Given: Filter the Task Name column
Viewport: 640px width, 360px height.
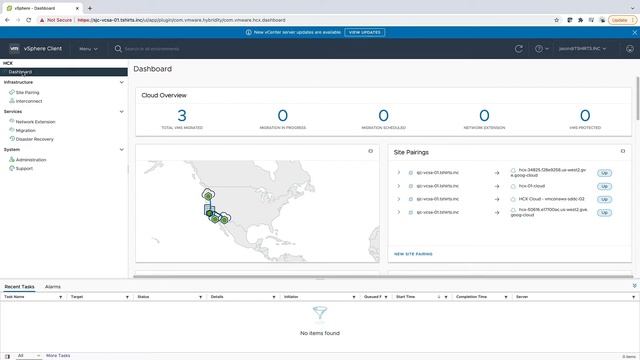Looking at the screenshot, I should (x=60, y=297).
